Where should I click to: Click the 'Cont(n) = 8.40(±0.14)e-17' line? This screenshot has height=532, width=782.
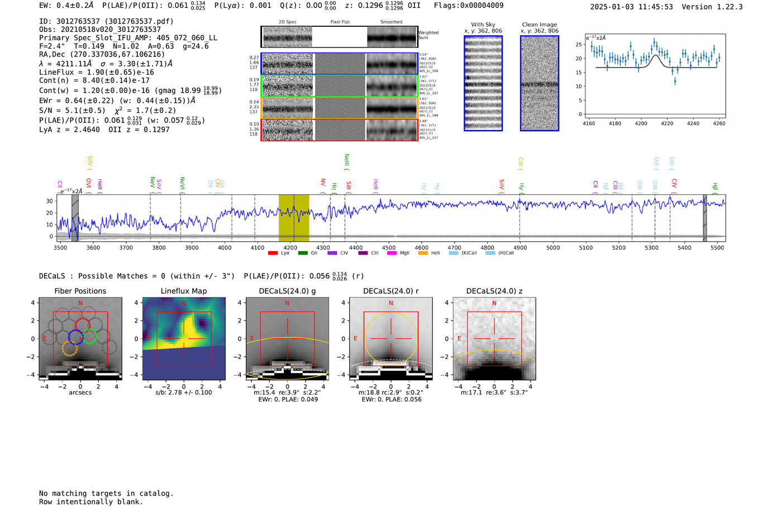point(94,80)
